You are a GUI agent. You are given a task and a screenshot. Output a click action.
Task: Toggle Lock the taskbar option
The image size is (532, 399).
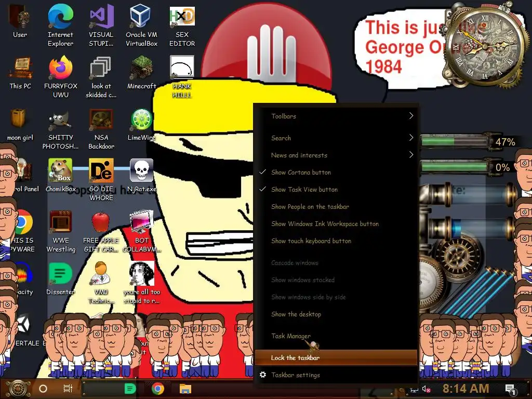336,357
